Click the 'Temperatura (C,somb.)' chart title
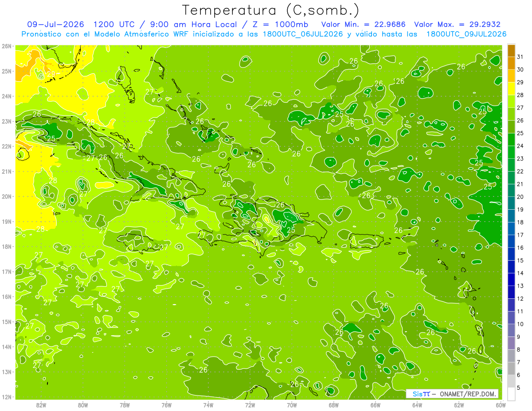This screenshot has width=532, height=411. (x=271, y=10)
